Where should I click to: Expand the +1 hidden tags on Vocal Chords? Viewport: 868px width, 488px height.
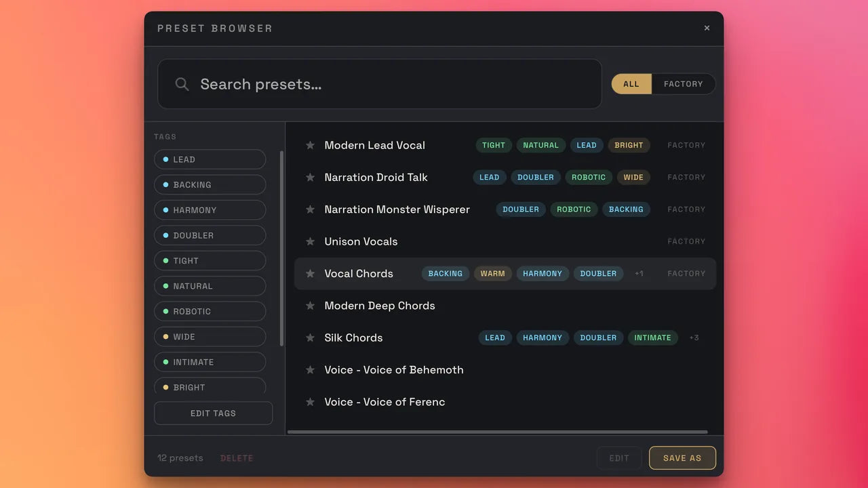(x=639, y=273)
